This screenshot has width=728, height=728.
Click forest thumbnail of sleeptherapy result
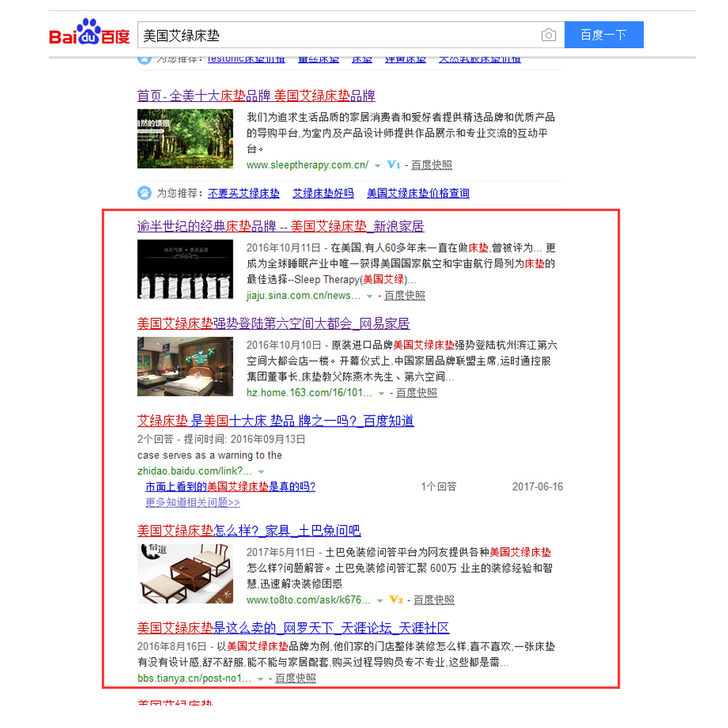click(185, 139)
